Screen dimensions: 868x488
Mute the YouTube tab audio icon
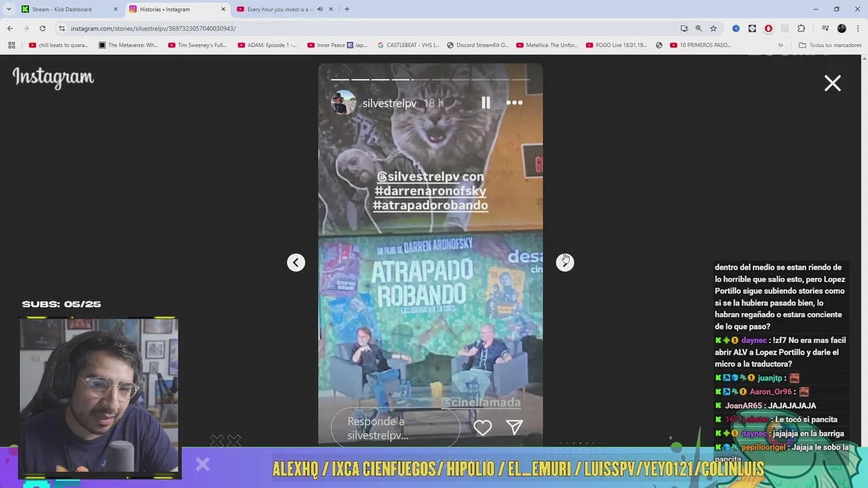[x=320, y=9]
